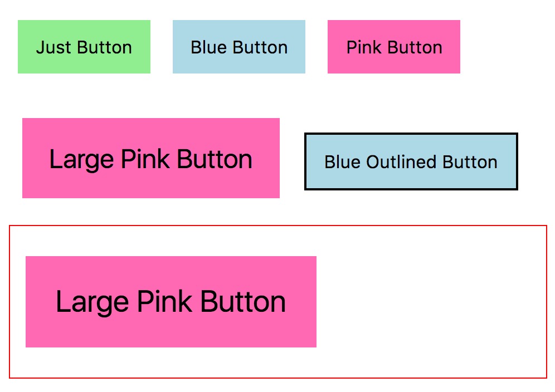Select the Large Pink Button in the middle row
The width and height of the screenshot is (555, 392).
click(x=150, y=159)
